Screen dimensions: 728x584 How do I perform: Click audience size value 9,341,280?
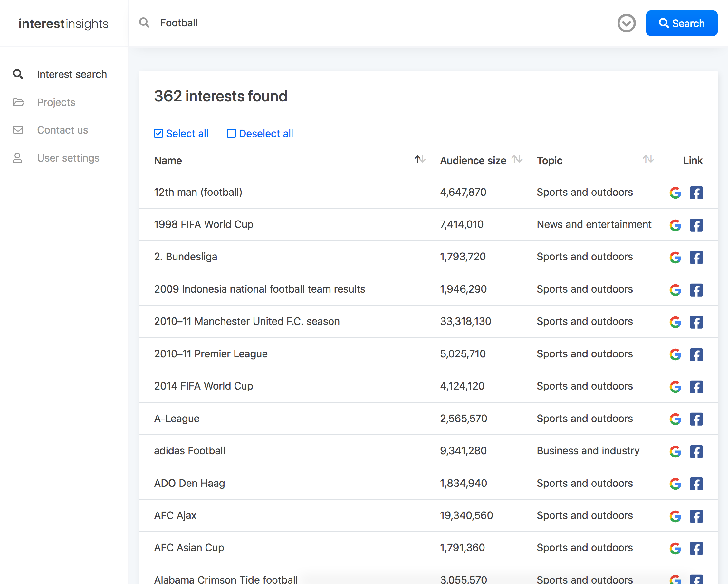[x=463, y=451]
